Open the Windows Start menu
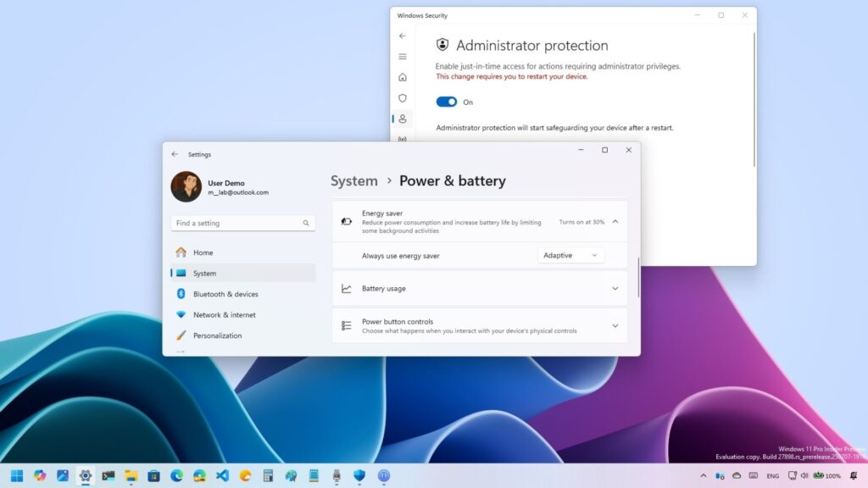 point(17,475)
